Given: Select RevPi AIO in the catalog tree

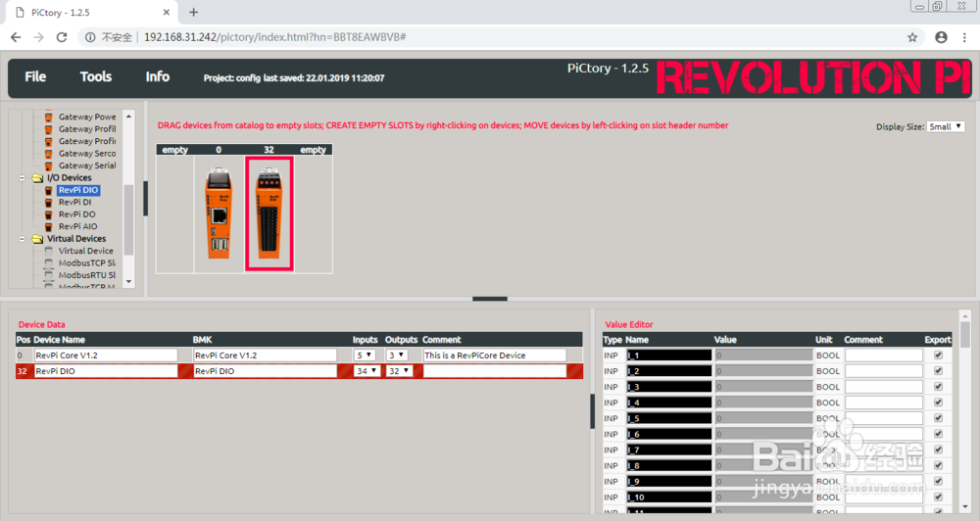Looking at the screenshot, I should point(77,227).
